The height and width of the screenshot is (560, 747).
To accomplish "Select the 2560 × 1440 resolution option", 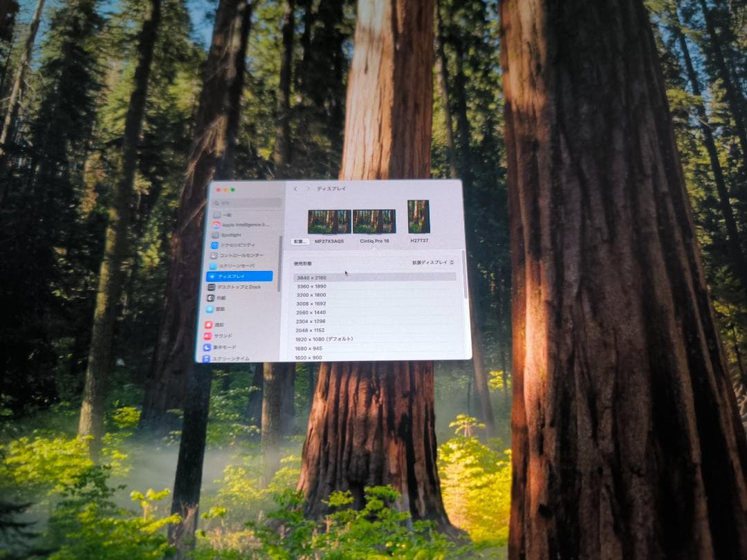I will (x=311, y=312).
